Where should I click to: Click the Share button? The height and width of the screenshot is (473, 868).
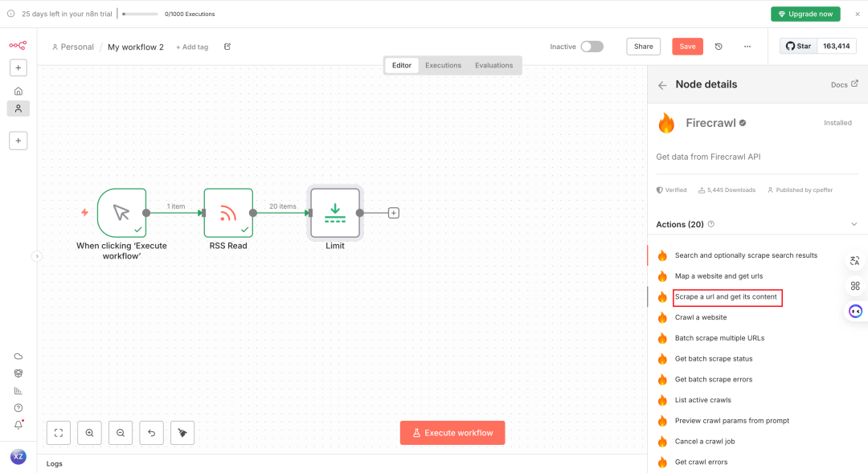tap(643, 47)
